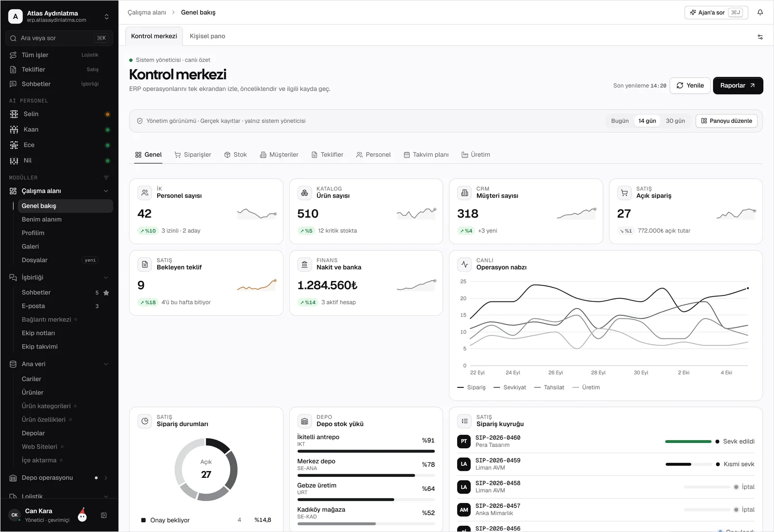Toggle the Sevkiyat series in chart legend
Viewport: 774px width, 532px height.
tap(510, 387)
